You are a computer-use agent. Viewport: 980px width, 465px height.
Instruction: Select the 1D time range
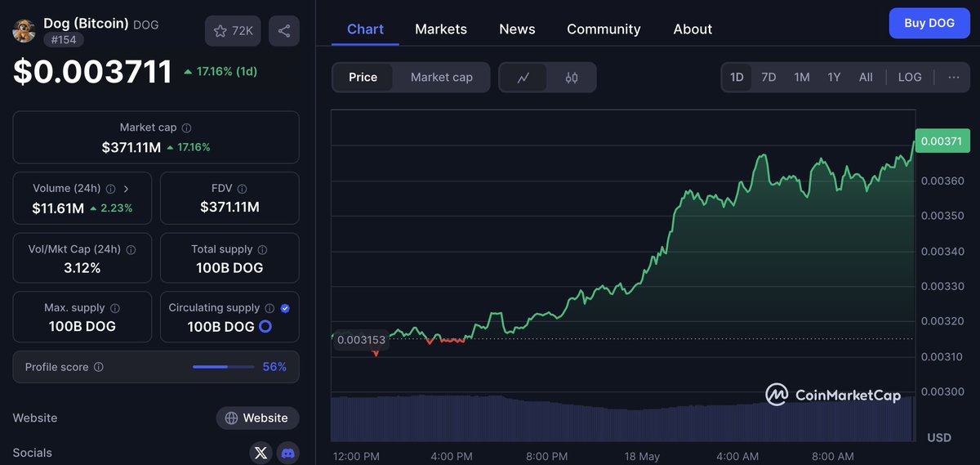(737, 78)
